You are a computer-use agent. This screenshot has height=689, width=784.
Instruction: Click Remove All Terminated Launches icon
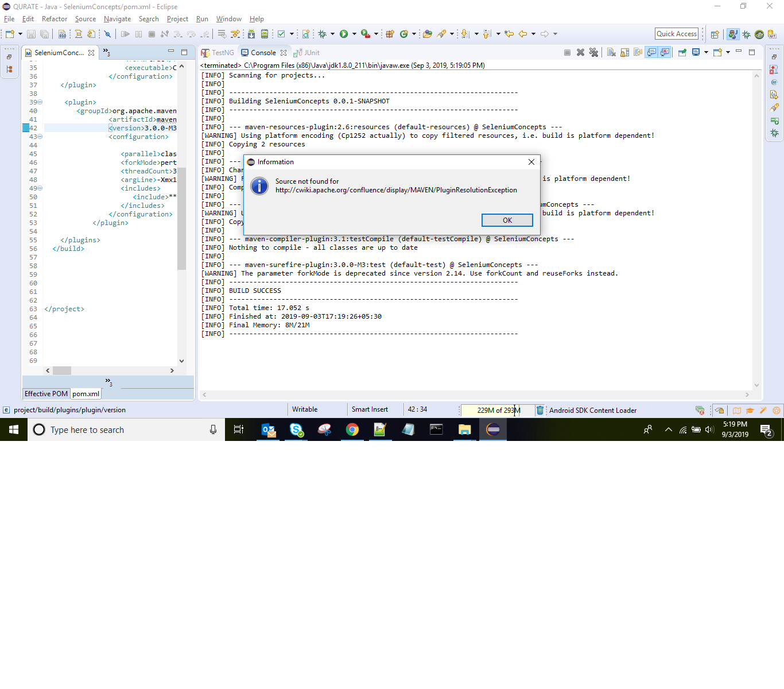point(594,52)
